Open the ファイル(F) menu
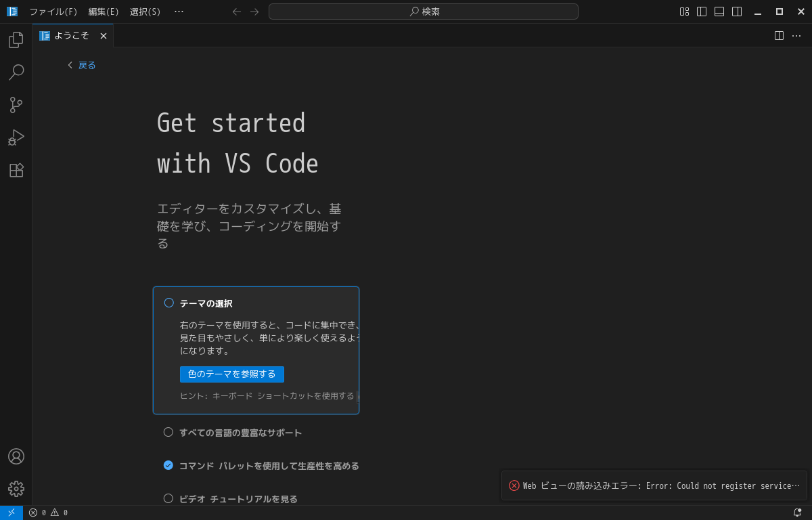Viewport: 812px width, 520px height. point(53,12)
